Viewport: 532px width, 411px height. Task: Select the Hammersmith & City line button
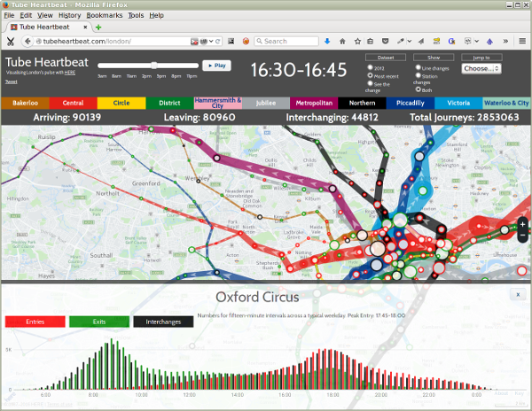[x=218, y=103]
